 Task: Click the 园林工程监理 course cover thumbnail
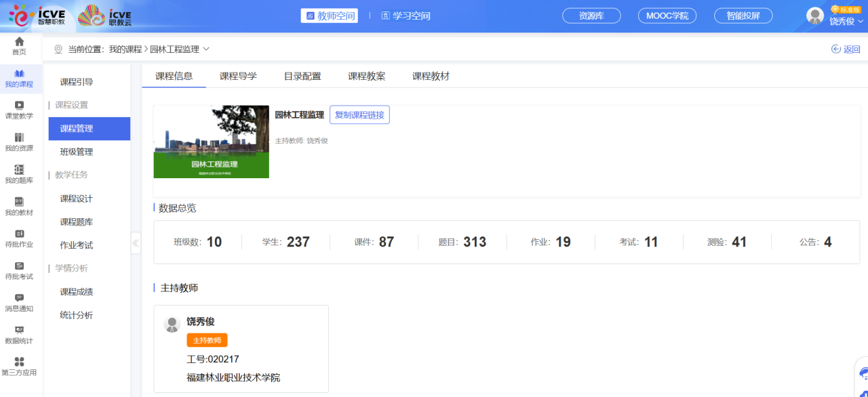[212, 142]
